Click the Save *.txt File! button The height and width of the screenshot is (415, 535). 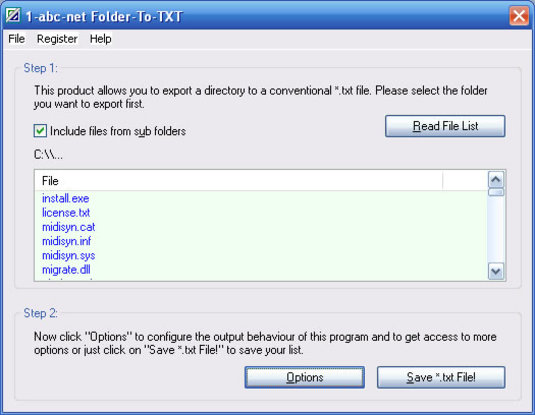tap(441, 377)
